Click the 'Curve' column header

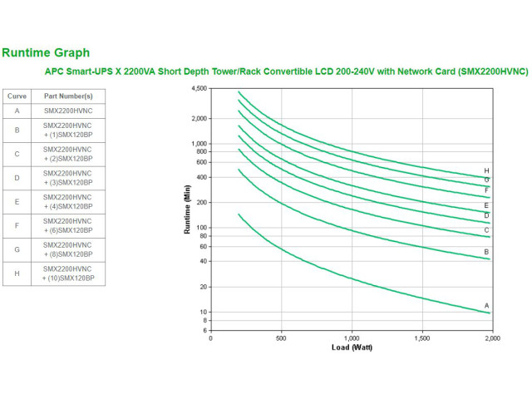17,96
